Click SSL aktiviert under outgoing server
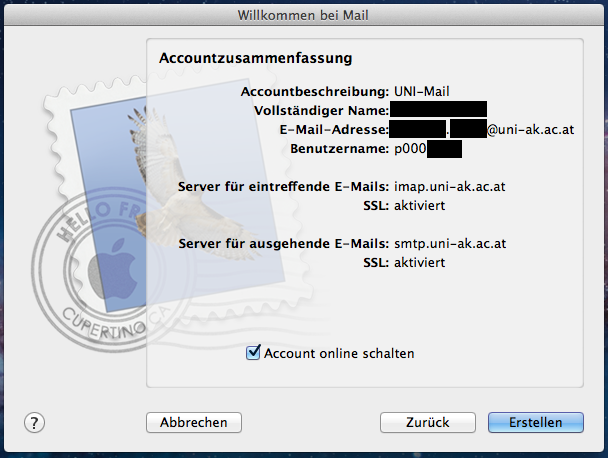 419,262
